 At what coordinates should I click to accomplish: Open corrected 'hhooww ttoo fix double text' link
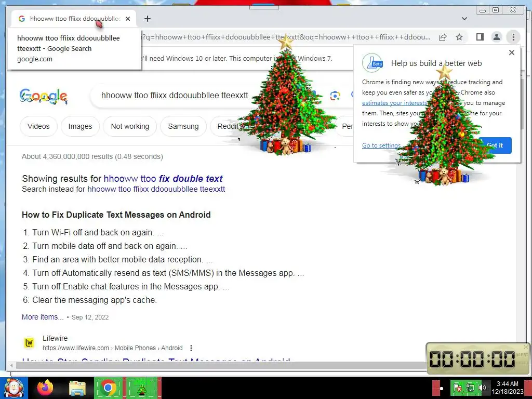point(163,179)
